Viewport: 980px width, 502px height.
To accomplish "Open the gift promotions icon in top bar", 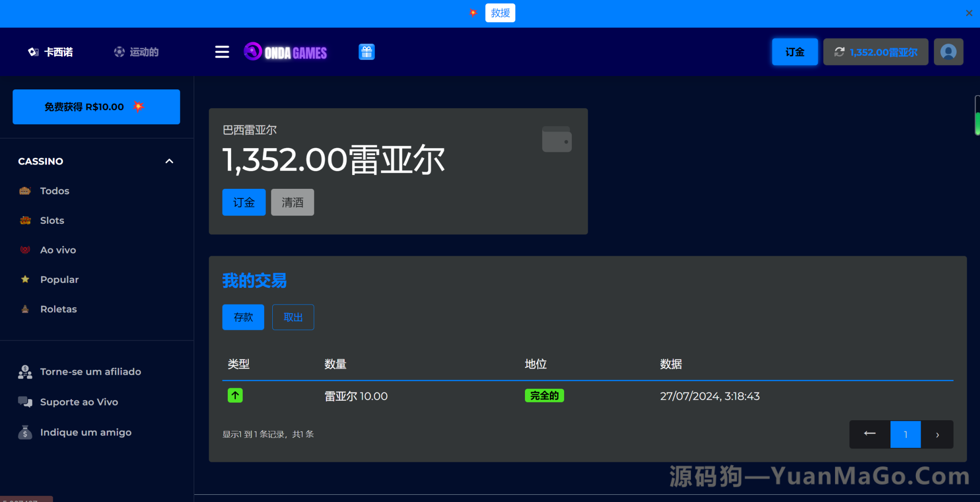I will coord(367,52).
